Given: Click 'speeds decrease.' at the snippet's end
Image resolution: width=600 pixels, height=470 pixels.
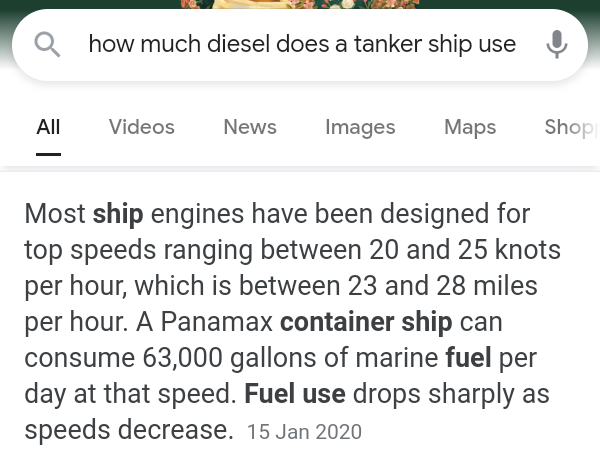Looking at the screenshot, I should pos(129,430).
